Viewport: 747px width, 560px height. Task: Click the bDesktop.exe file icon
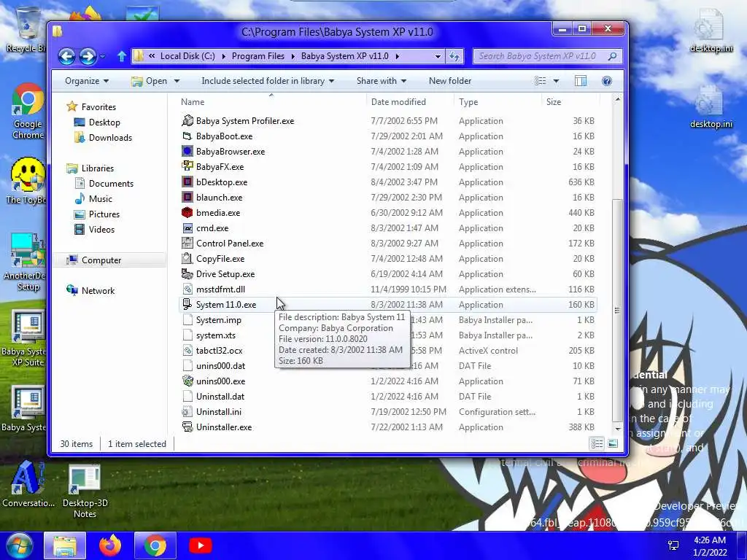click(x=187, y=182)
